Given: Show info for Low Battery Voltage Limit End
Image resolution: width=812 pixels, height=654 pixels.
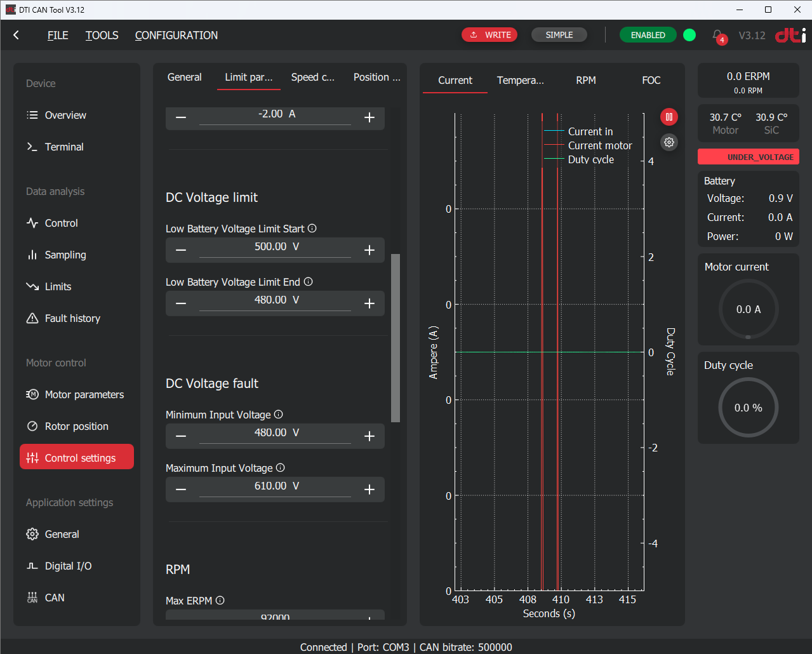Looking at the screenshot, I should tap(309, 282).
